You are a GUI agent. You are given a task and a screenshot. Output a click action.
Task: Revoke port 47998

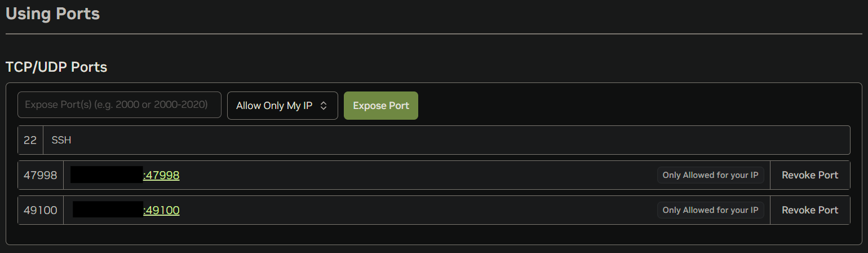[809, 175]
